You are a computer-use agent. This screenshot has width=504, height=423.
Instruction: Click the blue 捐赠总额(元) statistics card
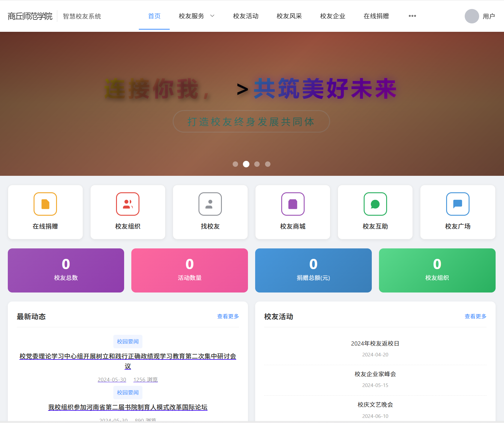pos(313,270)
